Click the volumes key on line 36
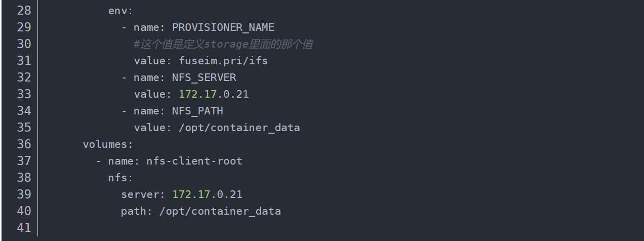The height and width of the screenshot is (241, 644). coord(105,144)
